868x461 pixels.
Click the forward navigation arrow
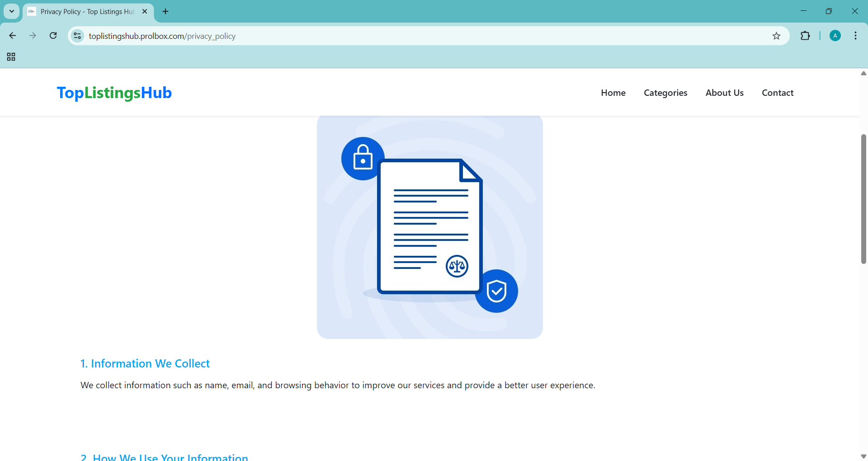point(33,36)
